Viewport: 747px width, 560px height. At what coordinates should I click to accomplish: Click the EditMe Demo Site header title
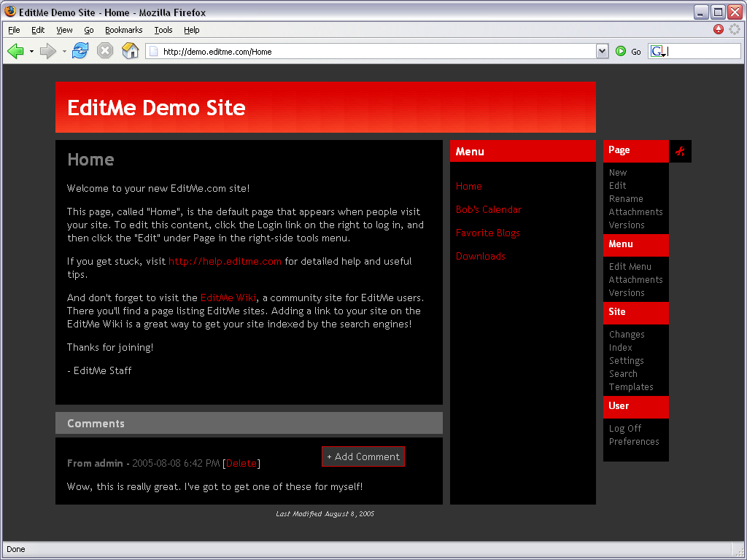(x=156, y=108)
